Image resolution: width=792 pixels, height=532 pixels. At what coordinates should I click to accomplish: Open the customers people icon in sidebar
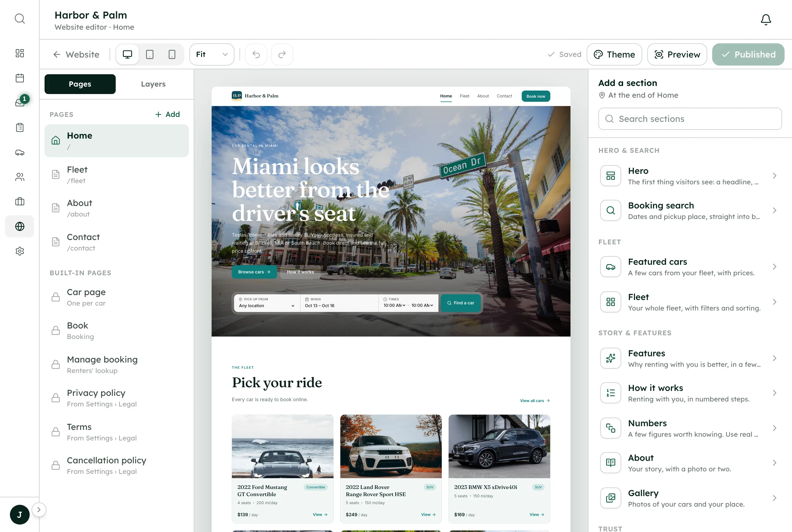[x=20, y=177]
